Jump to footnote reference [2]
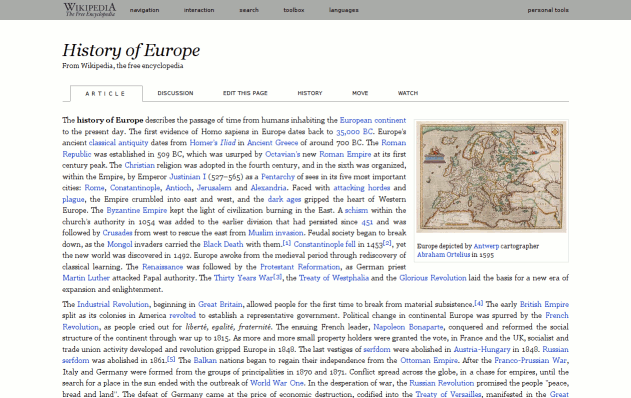Image resolution: width=631 pixels, height=398 pixels. [x=387, y=243]
